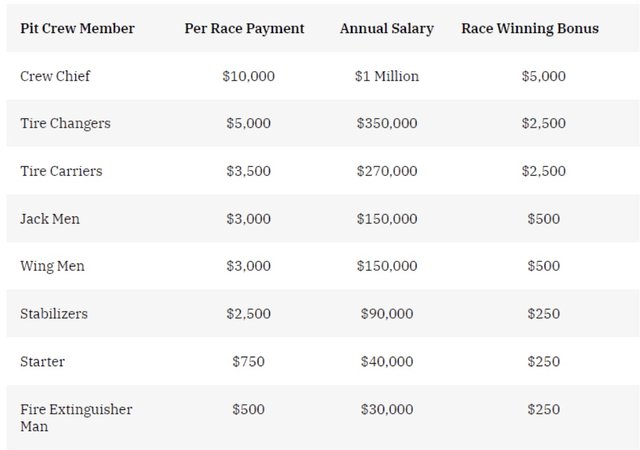Image resolution: width=640 pixels, height=450 pixels.
Task: Click the $750 per race payment cell
Action: click(x=248, y=361)
